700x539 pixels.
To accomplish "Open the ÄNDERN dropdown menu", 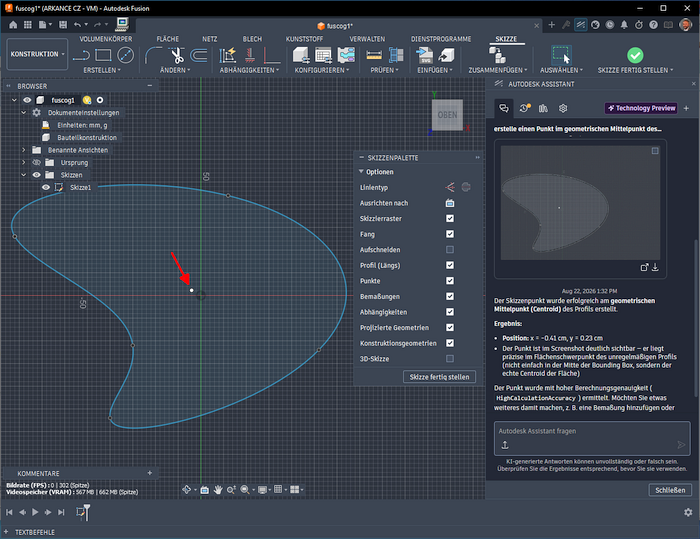I will (175, 70).
